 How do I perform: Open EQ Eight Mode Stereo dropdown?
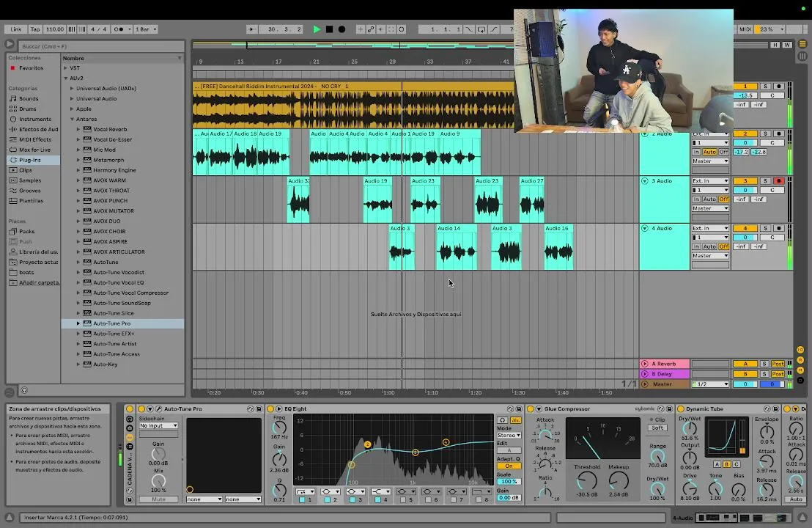pyautogui.click(x=509, y=436)
